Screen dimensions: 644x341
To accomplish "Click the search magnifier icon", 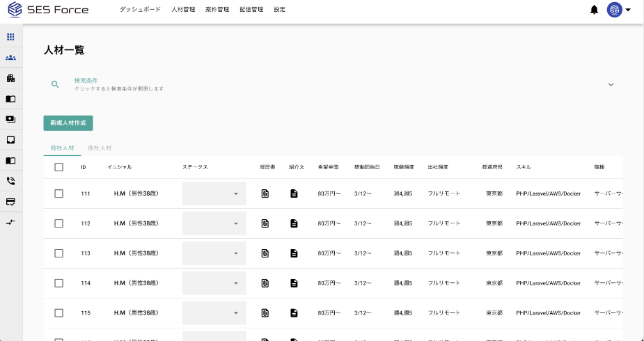I will [55, 84].
